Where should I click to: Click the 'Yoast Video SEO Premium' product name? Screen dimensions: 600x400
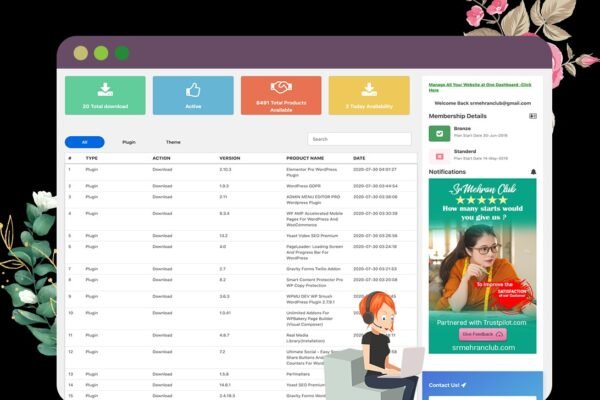pyautogui.click(x=312, y=236)
